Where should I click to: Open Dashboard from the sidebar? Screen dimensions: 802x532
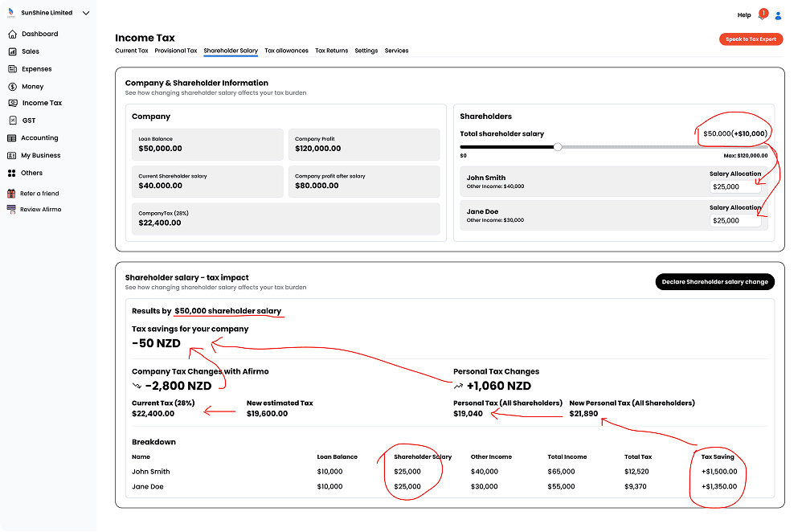(x=40, y=35)
